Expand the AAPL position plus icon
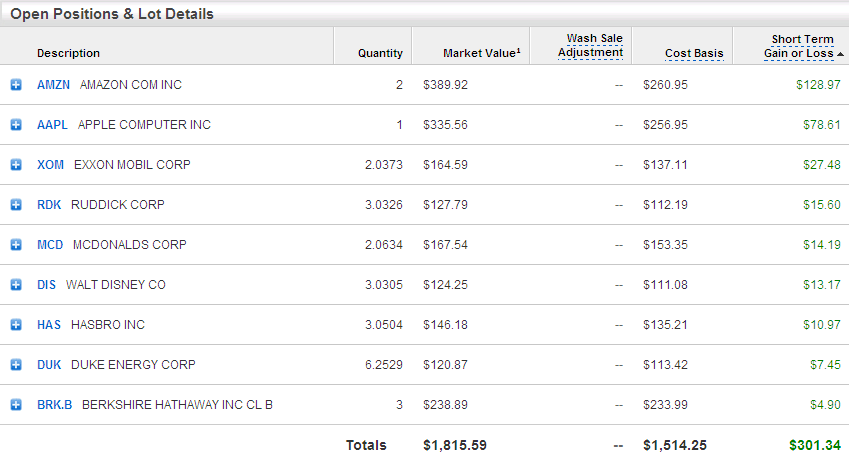Image resolution: width=849 pixels, height=474 pixels. pyautogui.click(x=16, y=125)
